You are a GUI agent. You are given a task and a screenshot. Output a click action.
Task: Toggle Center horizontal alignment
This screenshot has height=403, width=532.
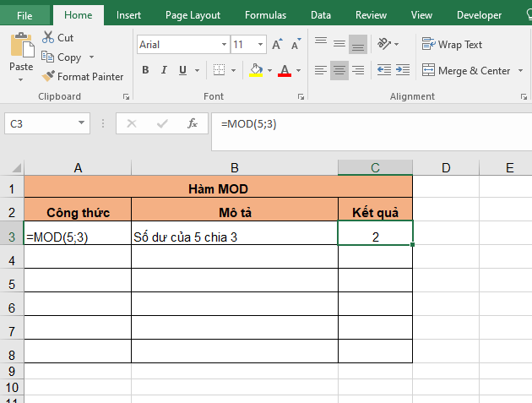click(x=339, y=70)
